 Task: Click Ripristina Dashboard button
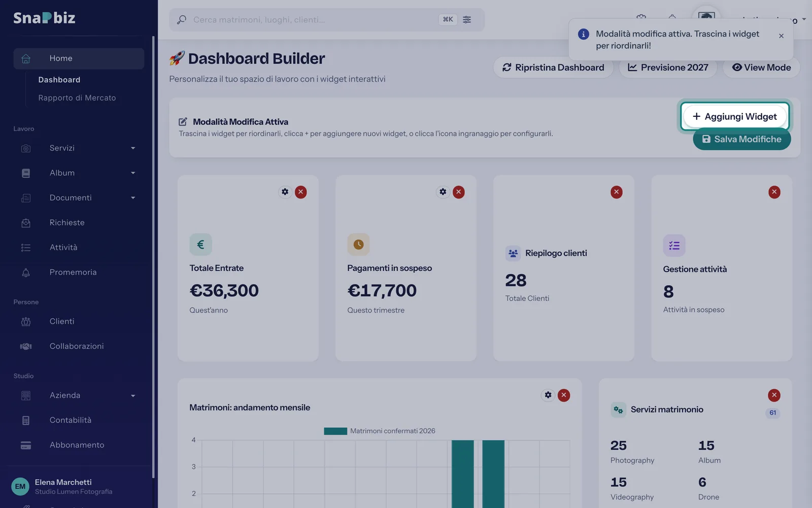pos(553,68)
